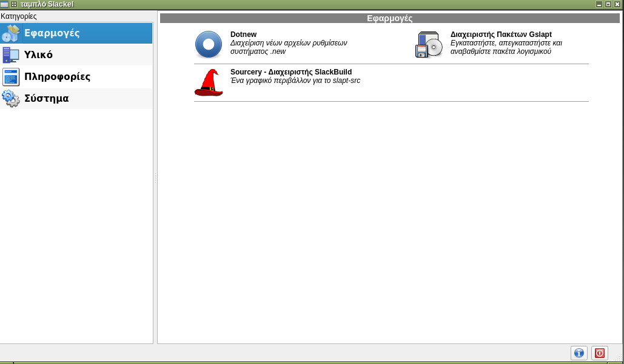The width and height of the screenshot is (624, 364).
Task: Click the Dotnew title text
Action: (x=244, y=35)
